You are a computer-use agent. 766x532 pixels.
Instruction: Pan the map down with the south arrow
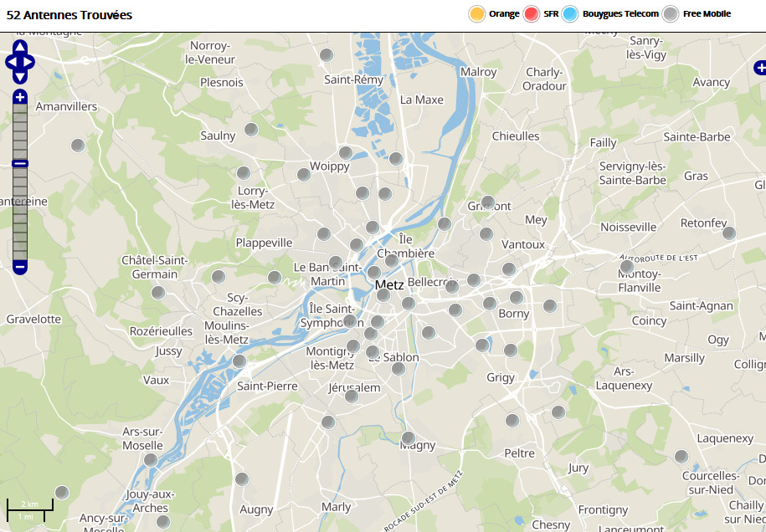(x=20, y=76)
